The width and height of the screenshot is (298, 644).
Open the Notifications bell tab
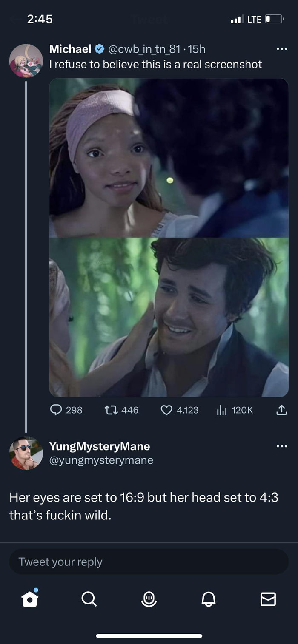[208, 599]
